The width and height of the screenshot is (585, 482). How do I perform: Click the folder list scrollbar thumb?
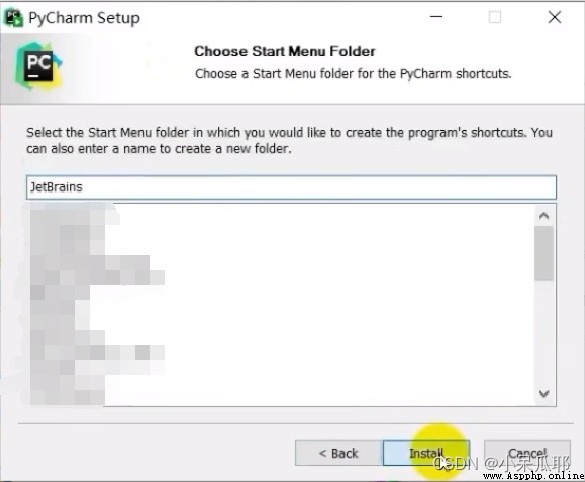click(x=544, y=253)
